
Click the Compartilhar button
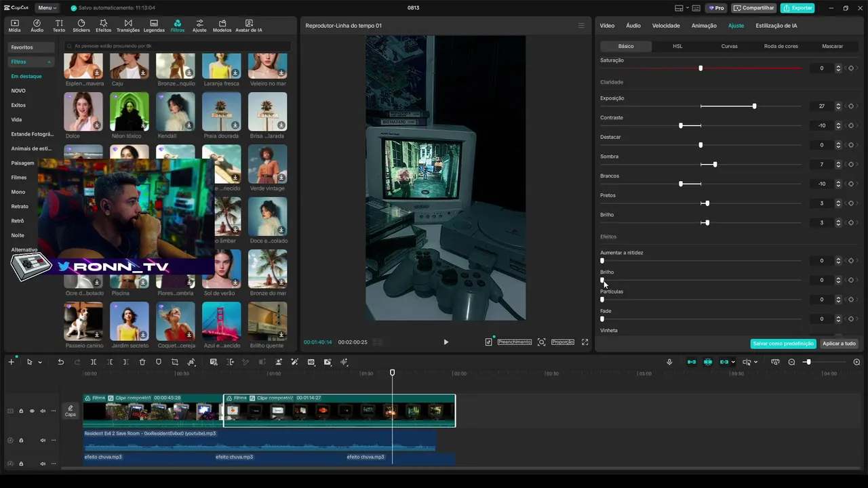pos(753,8)
